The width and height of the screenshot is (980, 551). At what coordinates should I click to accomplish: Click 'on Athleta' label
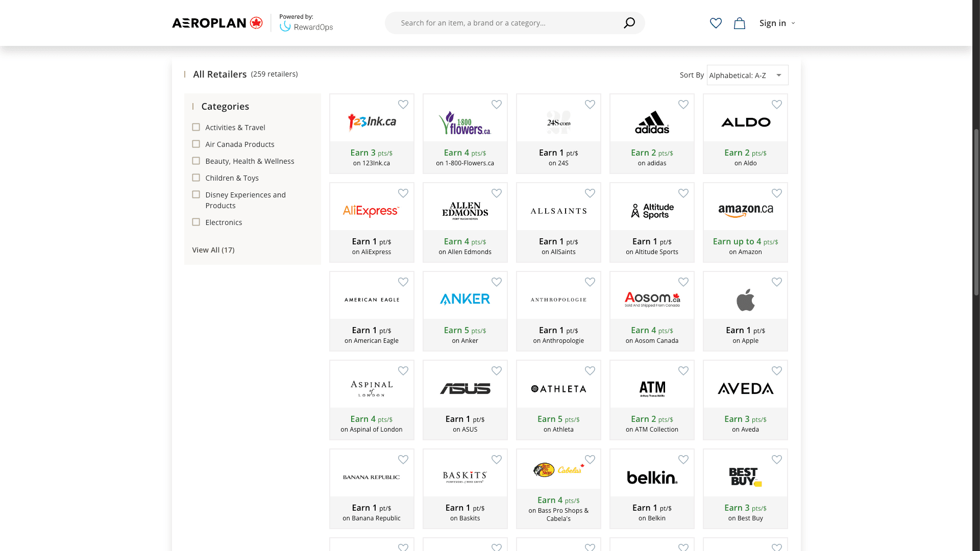[558, 430]
